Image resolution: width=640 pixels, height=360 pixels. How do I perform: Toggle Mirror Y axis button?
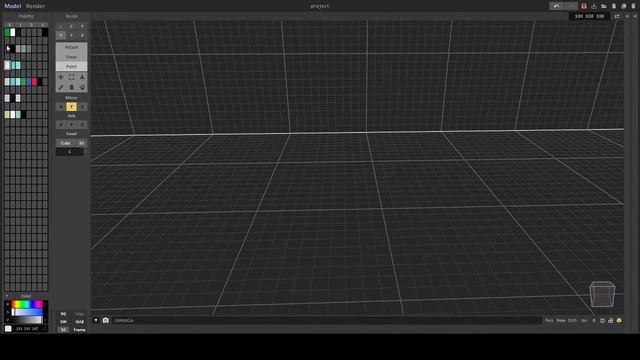[x=71, y=107]
